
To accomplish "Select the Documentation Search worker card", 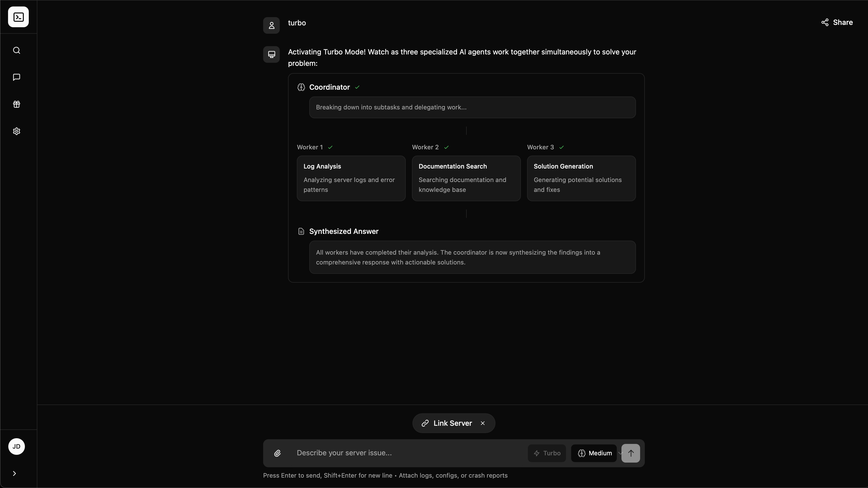I will pyautogui.click(x=466, y=178).
